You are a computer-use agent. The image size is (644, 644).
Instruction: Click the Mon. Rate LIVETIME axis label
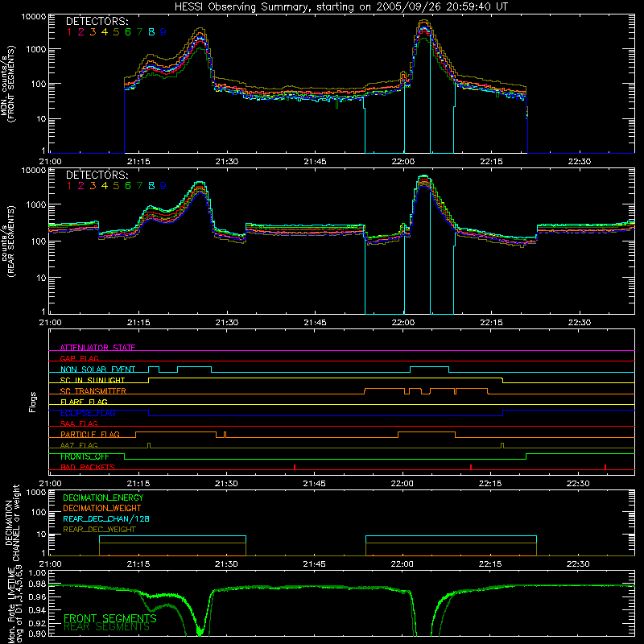tap(14, 605)
